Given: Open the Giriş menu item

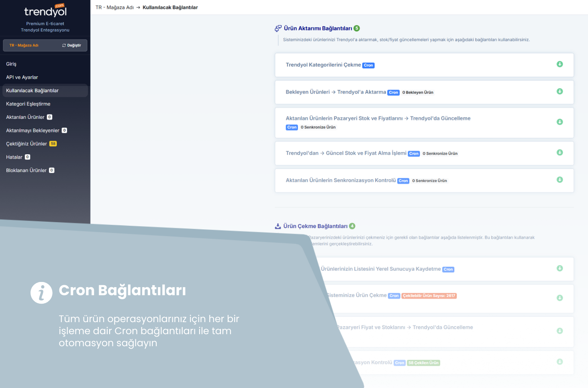Looking at the screenshot, I should 11,64.
